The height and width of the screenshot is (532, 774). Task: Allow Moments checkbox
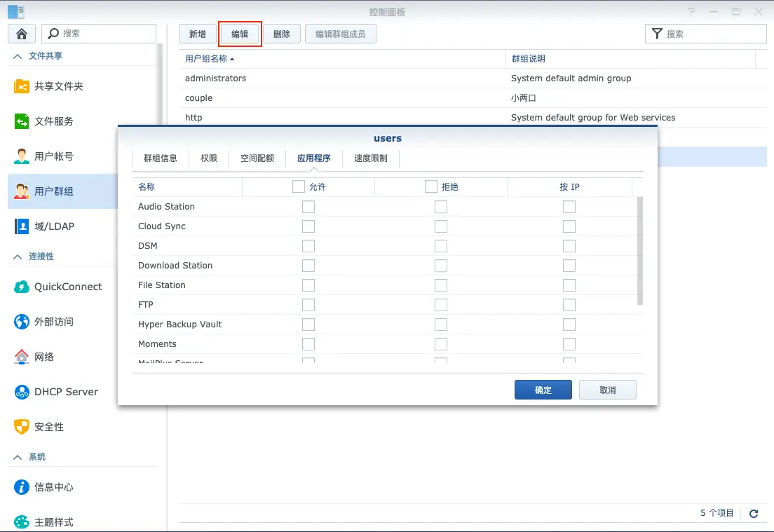point(308,344)
